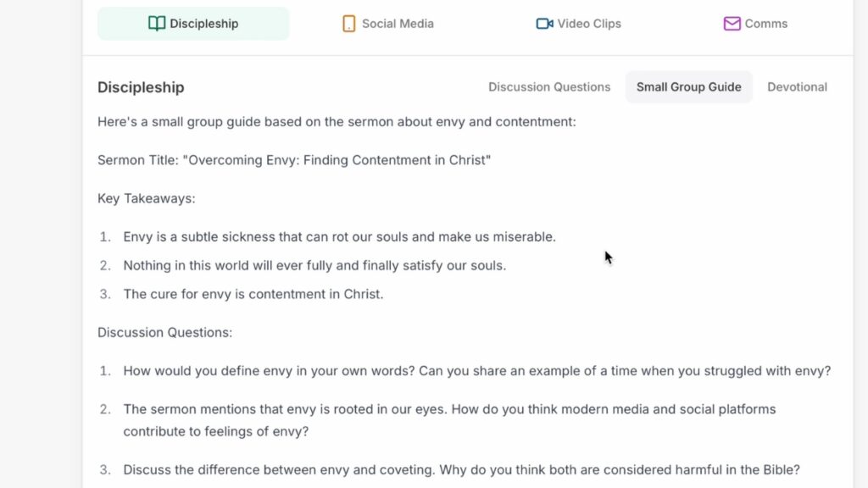Select the Discipleship tab

pos(193,23)
